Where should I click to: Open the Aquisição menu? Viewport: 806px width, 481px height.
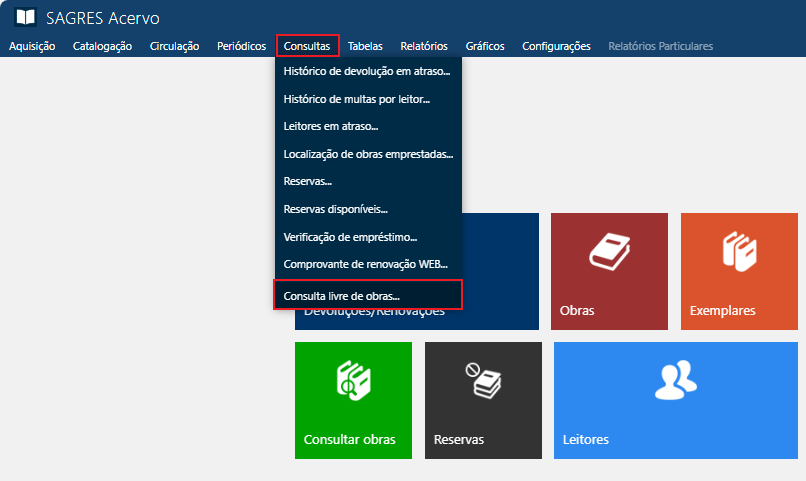tap(32, 46)
